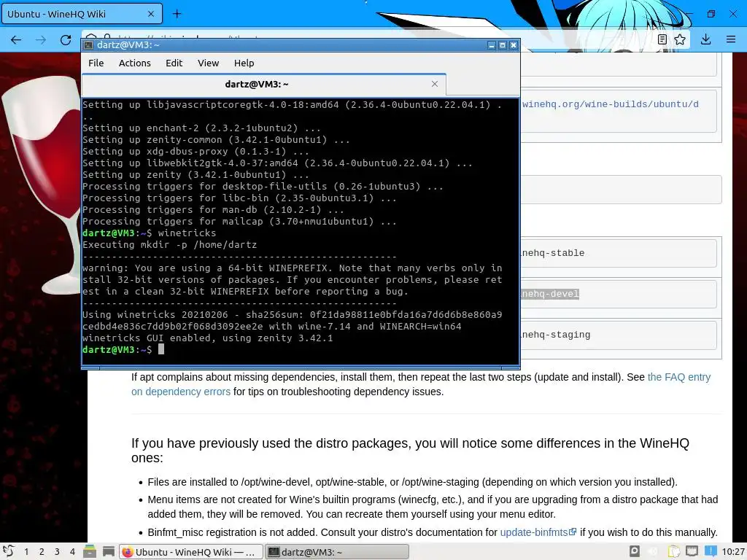The width and height of the screenshot is (747, 560).
Task: Open the FAQ entry link
Action: [x=679, y=377]
